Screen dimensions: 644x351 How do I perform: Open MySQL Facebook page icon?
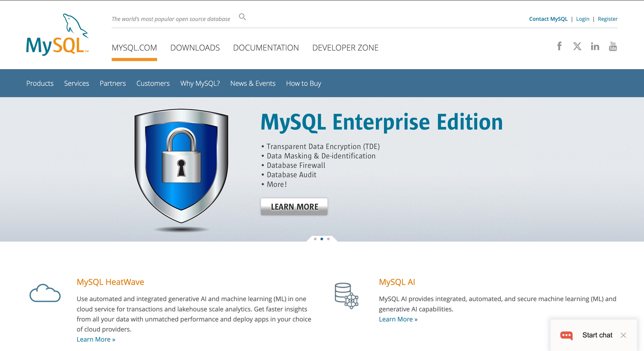click(559, 46)
